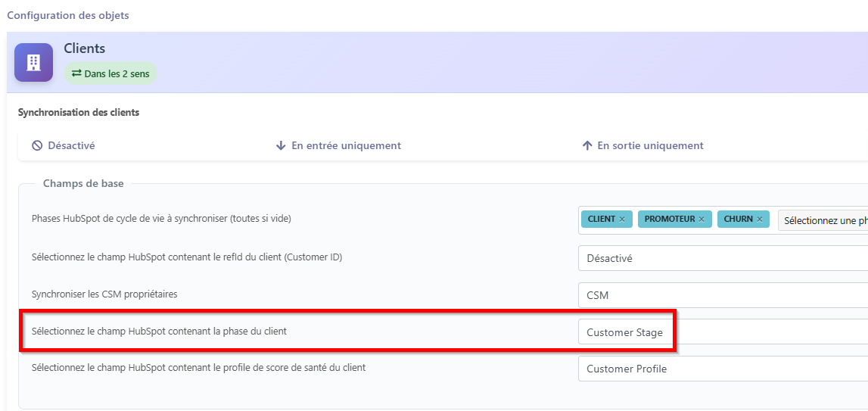Click the "Champs de base" group legend
The width and height of the screenshot is (868, 411).
tap(83, 183)
